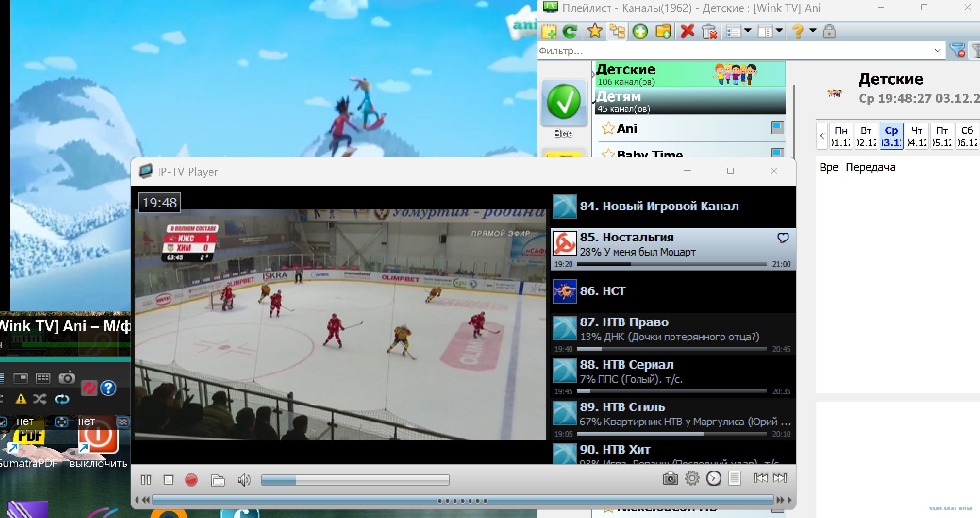
Task: Toggle group tree view in the playlist toolbar
Action: (617, 31)
